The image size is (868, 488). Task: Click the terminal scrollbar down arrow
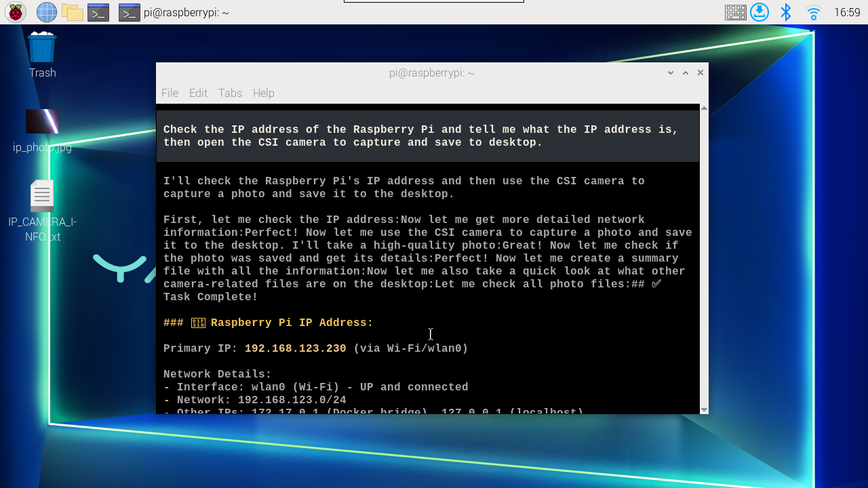coord(704,409)
